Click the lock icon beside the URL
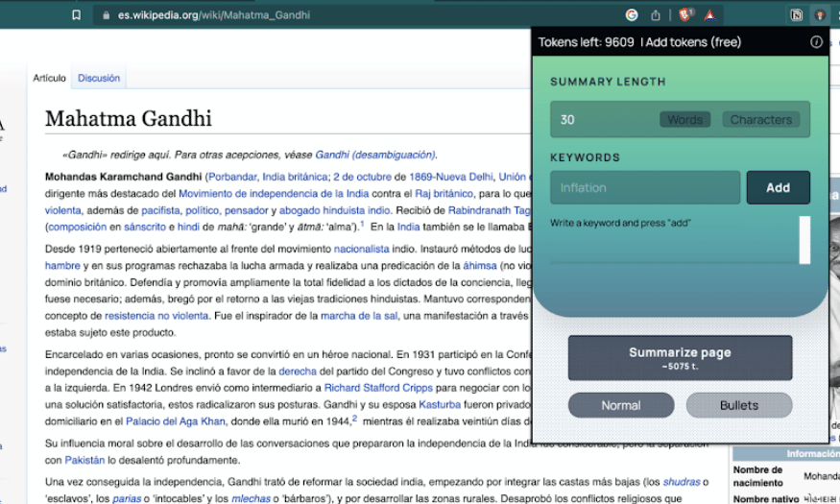 106,15
